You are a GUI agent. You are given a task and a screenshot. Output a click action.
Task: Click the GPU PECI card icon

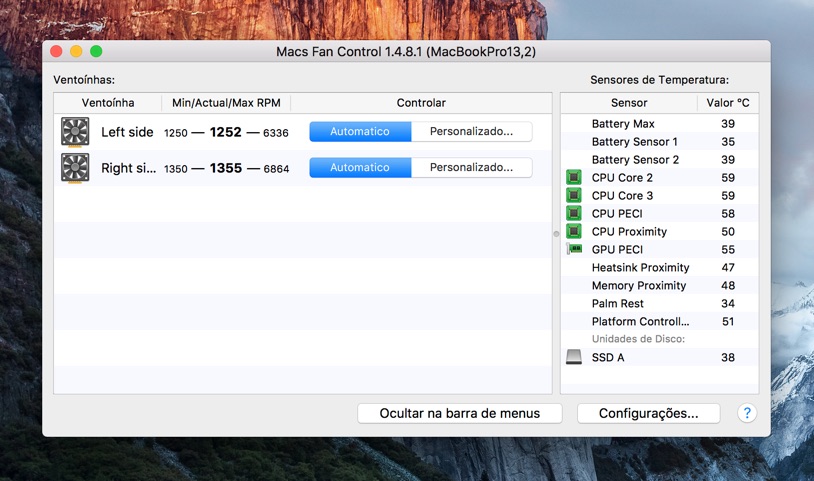tap(574, 250)
